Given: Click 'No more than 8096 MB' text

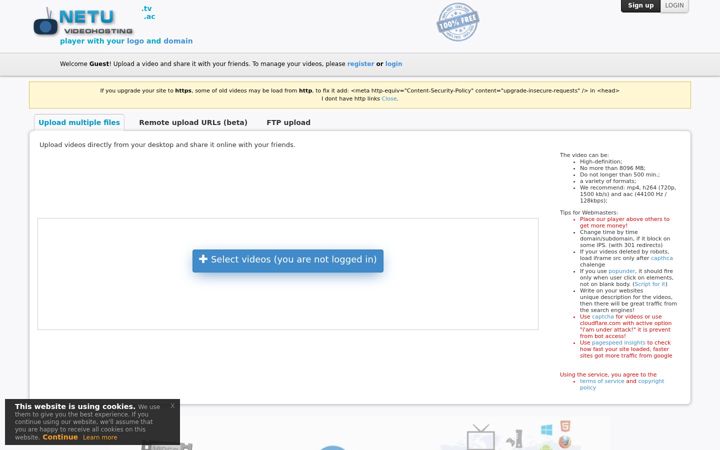Looking at the screenshot, I should (612, 168).
